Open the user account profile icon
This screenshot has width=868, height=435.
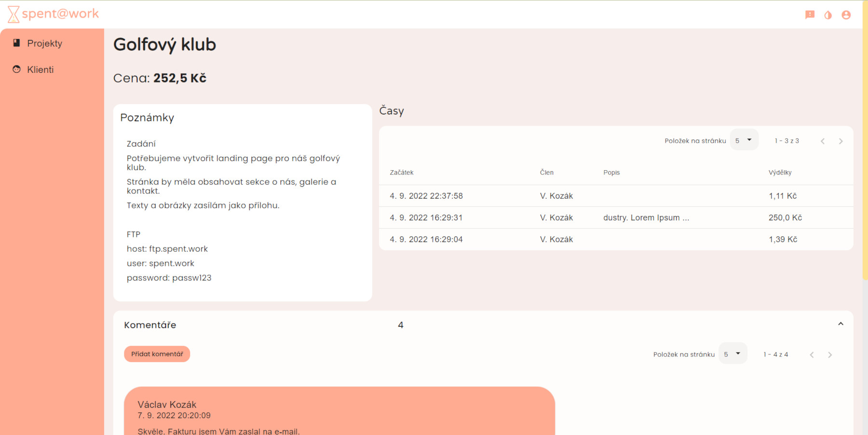[x=846, y=15]
